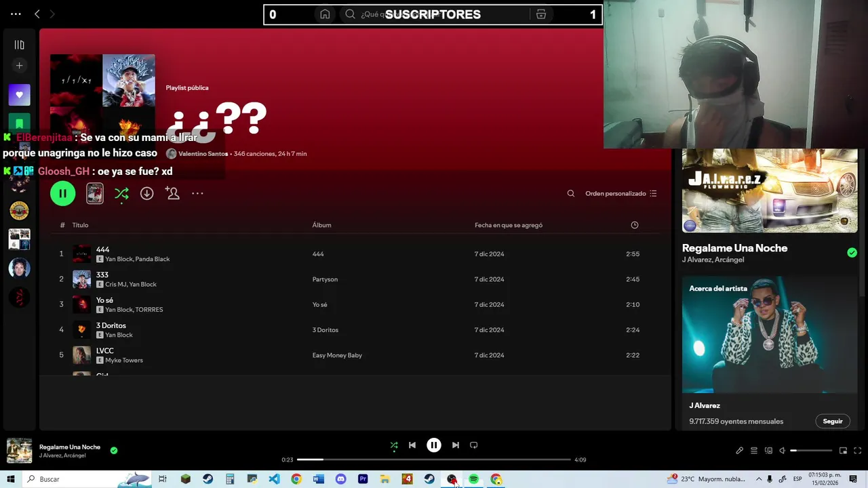Open artist Myke Towers link
868x488 pixels.
tap(124, 361)
